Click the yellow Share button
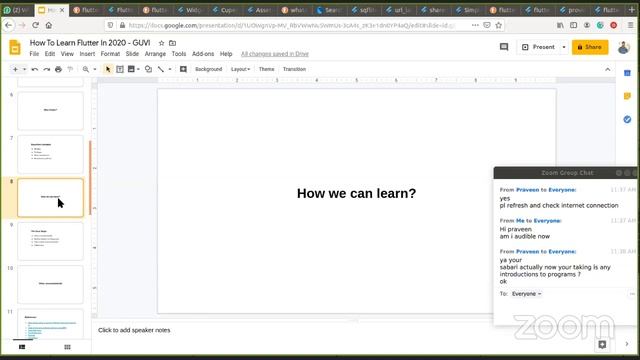 pos(590,47)
